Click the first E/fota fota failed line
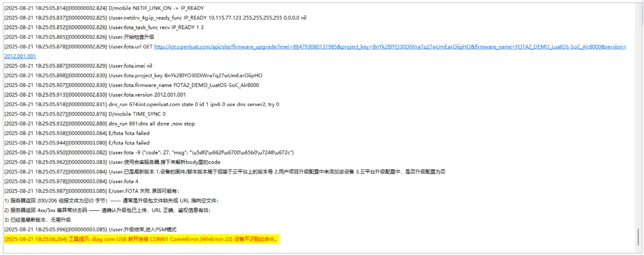Viewport: 644px width, 255px height. click(77, 133)
